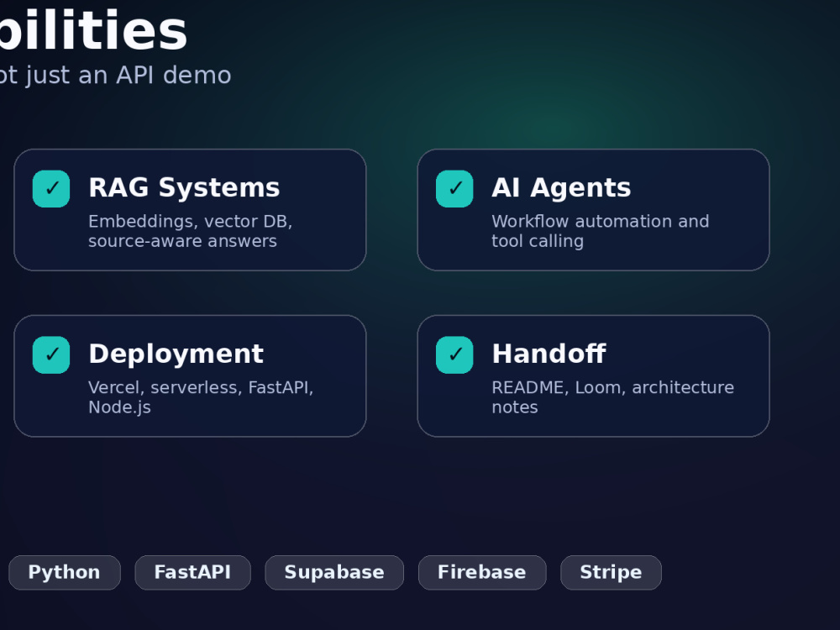The height and width of the screenshot is (630, 840).
Task: Click the Deployment card heading
Action: (x=176, y=354)
